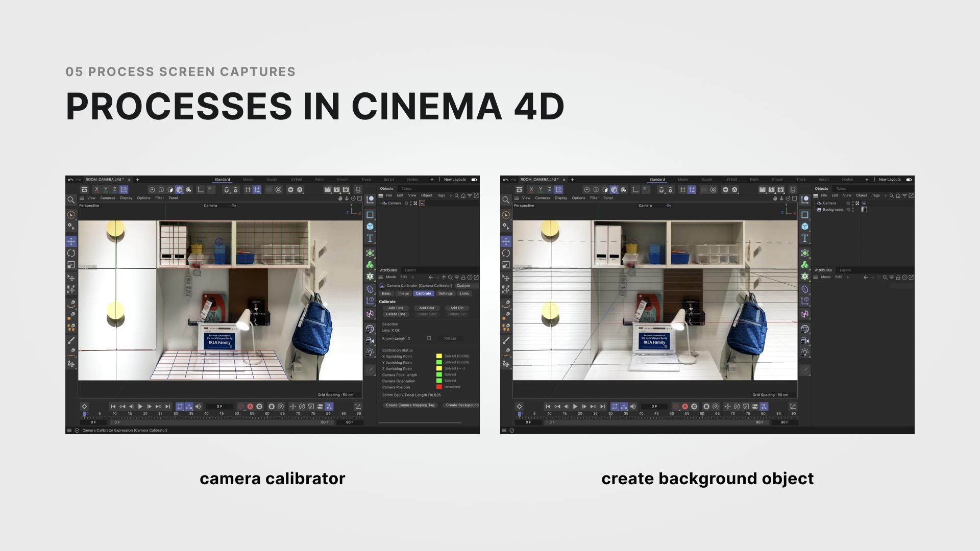Viewport: 980px width, 551px height.
Task: Click the Autokeying button in left timeline
Action: (250, 407)
